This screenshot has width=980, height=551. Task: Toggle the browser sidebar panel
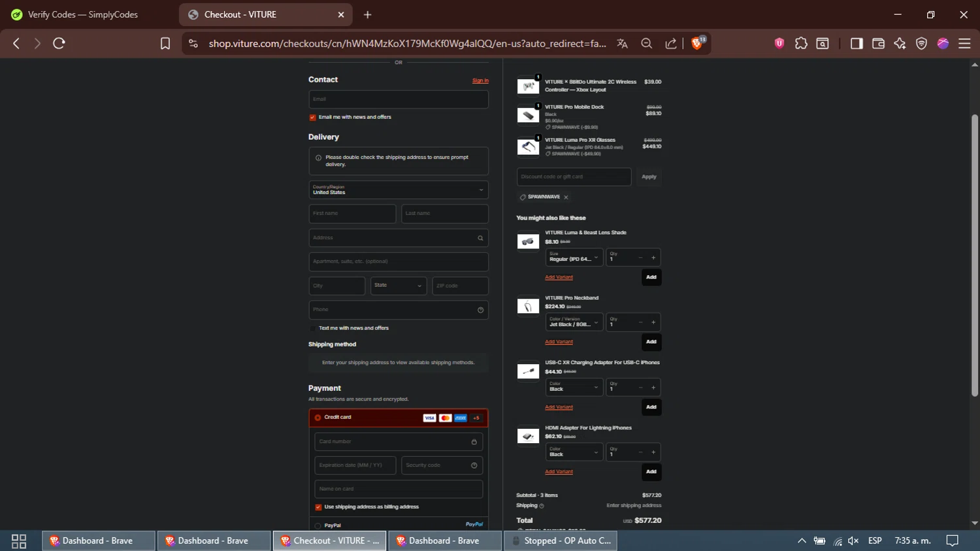857,43
